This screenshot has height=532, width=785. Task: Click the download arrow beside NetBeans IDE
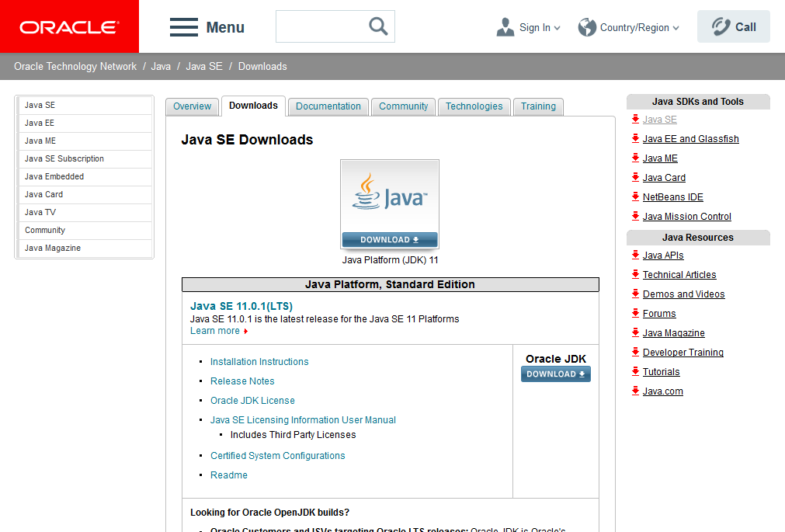point(634,196)
